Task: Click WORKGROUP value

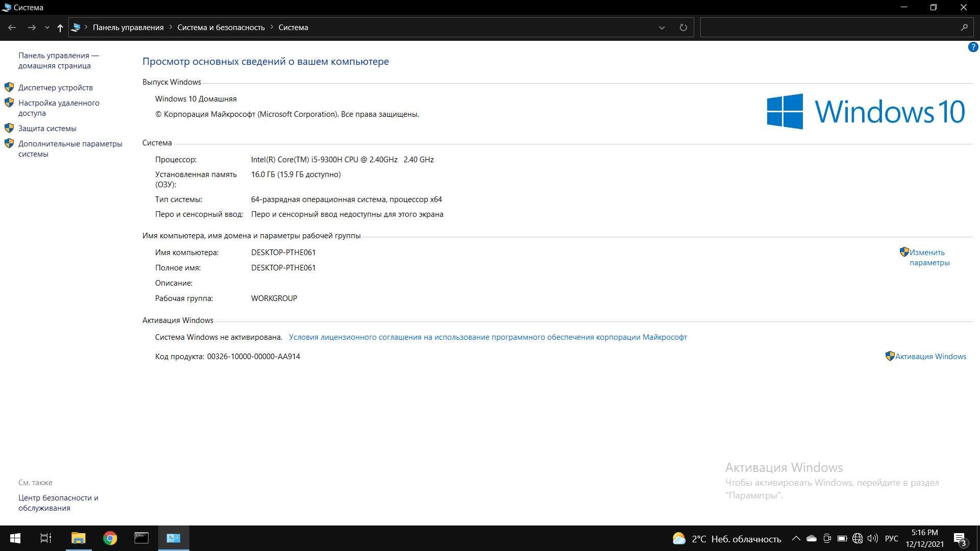Action: click(274, 298)
